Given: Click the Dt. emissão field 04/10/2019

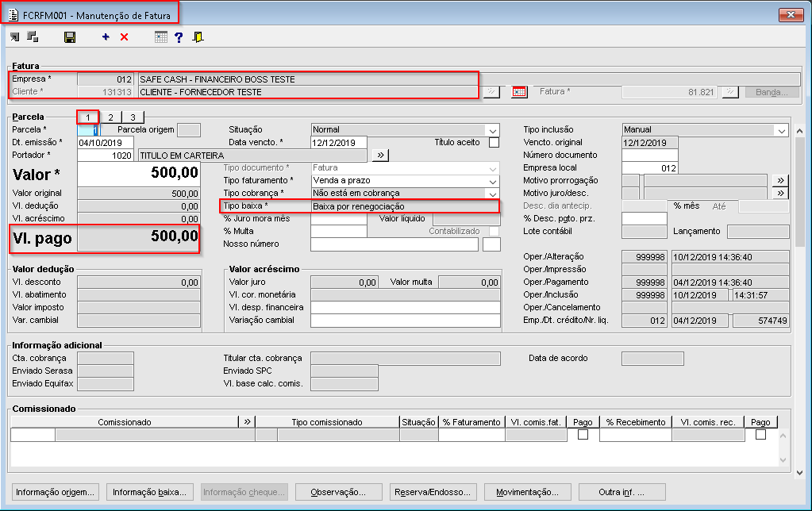Looking at the screenshot, I should 106,142.
